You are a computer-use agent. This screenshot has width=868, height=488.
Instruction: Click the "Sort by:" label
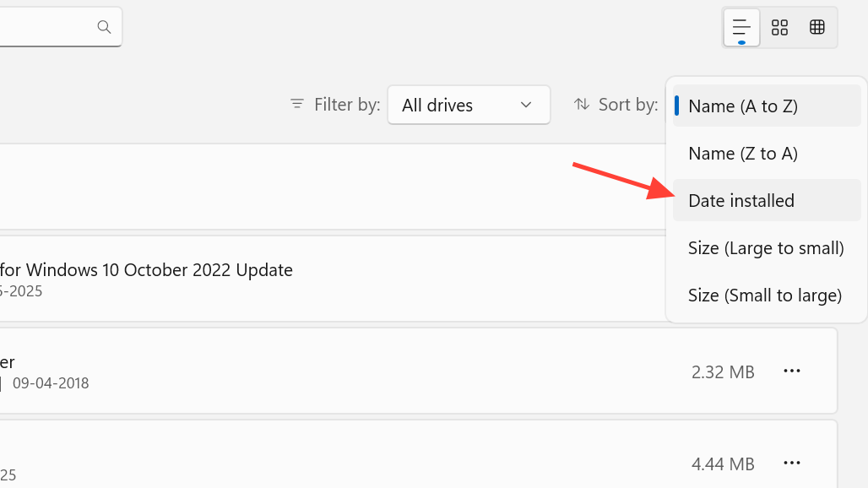pyautogui.click(x=627, y=105)
